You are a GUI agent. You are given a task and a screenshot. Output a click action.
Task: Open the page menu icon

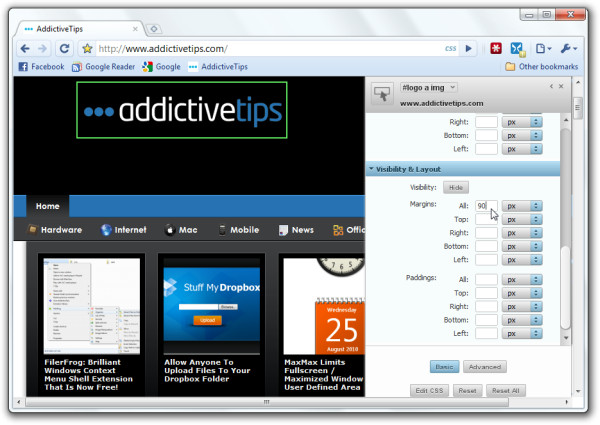(x=543, y=49)
